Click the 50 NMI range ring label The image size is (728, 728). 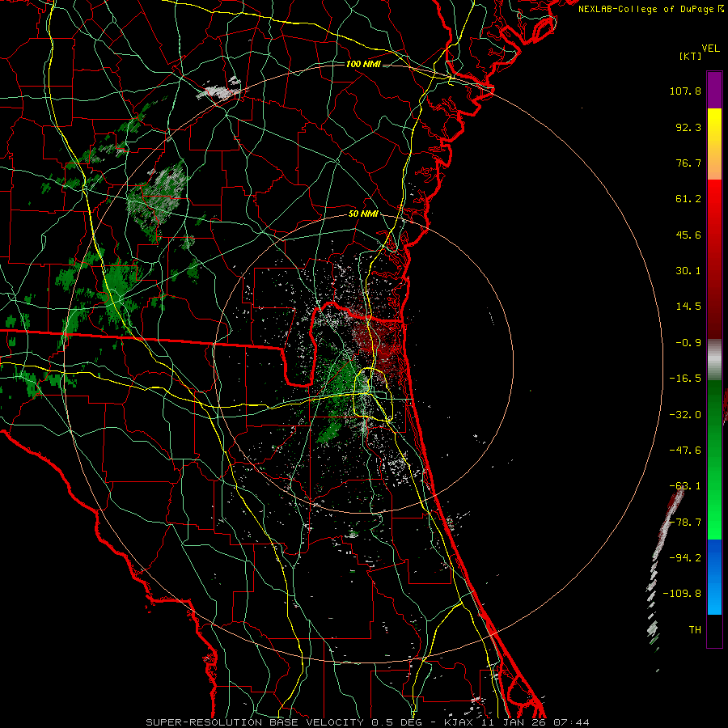pos(363,214)
